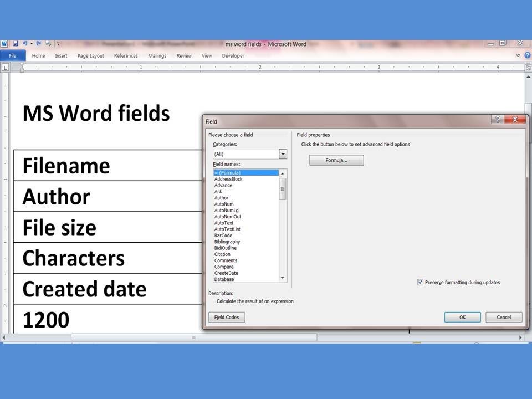The height and width of the screenshot is (399, 532).
Task: Switch to the Home tab
Action: (x=38, y=55)
